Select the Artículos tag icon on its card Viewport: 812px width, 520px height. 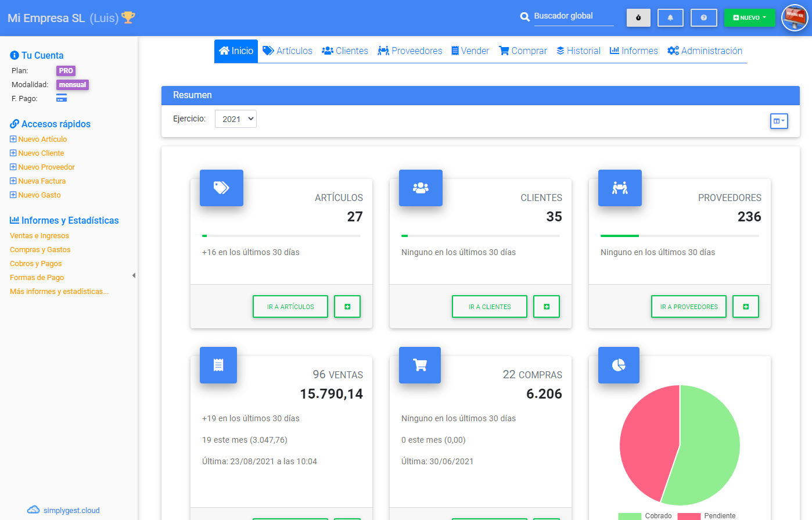pos(221,188)
